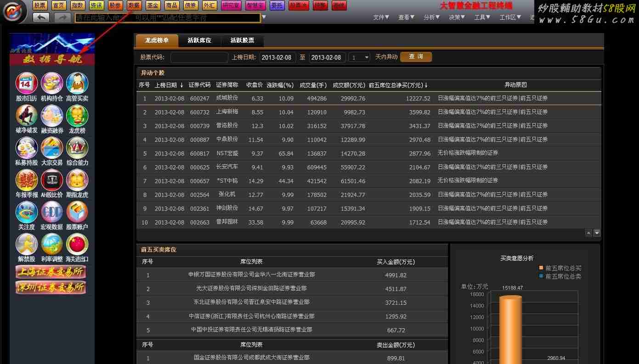Click the 股票代码 input field
The height and width of the screenshot is (364, 639).
199,57
